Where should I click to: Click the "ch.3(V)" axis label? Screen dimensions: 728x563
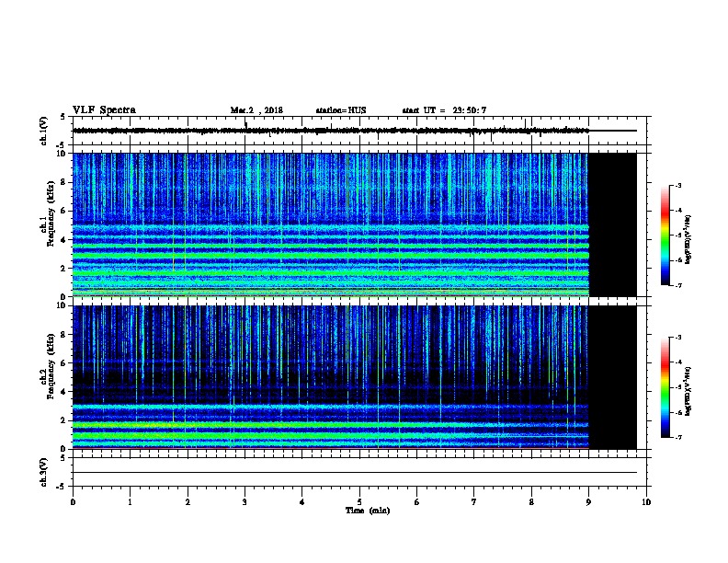[43, 472]
